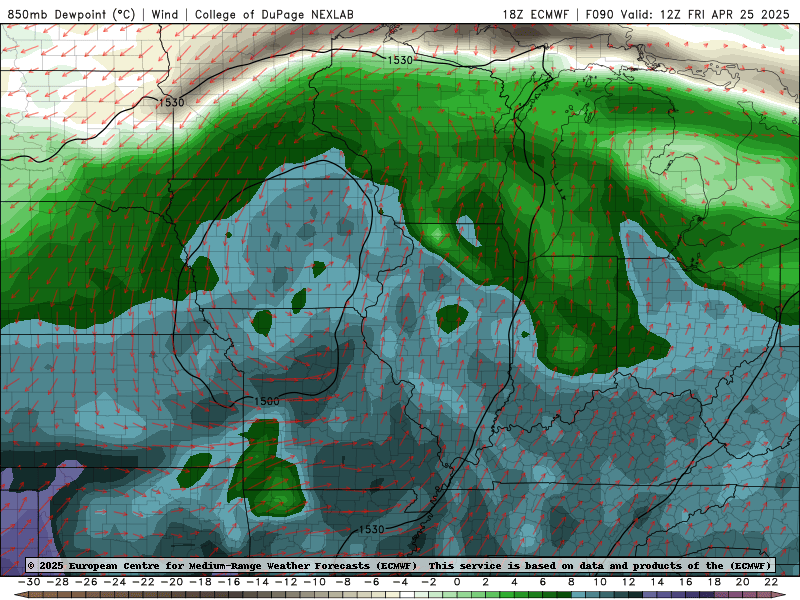Select the -14 label on the dewpoint scale
The width and height of the screenshot is (800, 600).
(257, 582)
